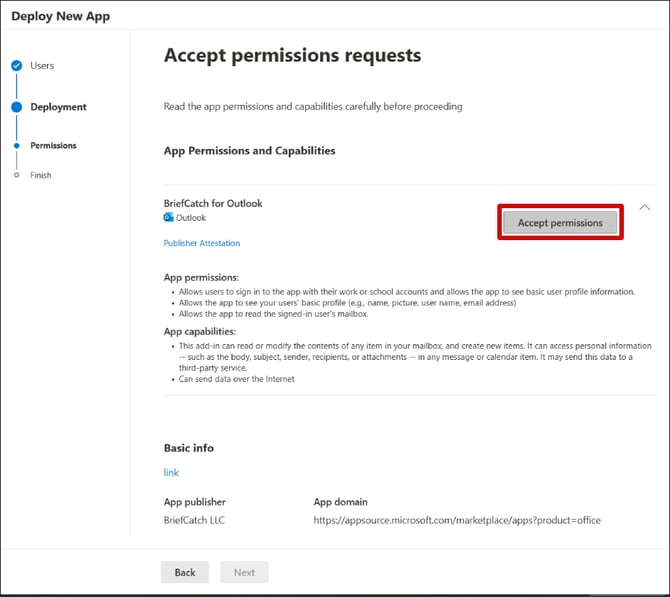The height and width of the screenshot is (597, 670).
Task: Select the Permissions sub-step
Action: coord(53,146)
